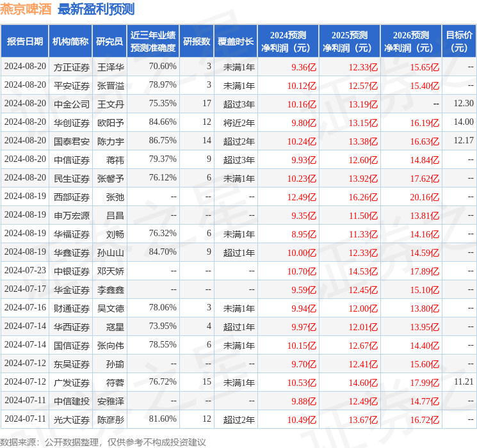This screenshot has height=448, width=477.
Task: Click analyst name 张晋溢
Action: click(x=111, y=86)
